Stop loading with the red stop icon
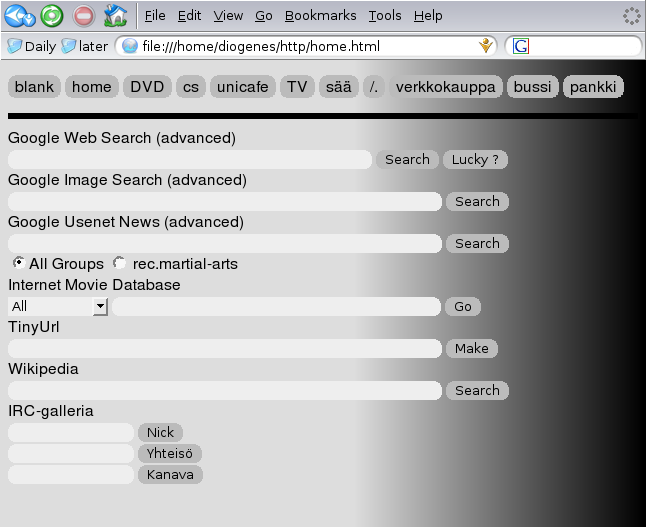This screenshot has height=527, width=646. pyautogui.click(x=84, y=16)
